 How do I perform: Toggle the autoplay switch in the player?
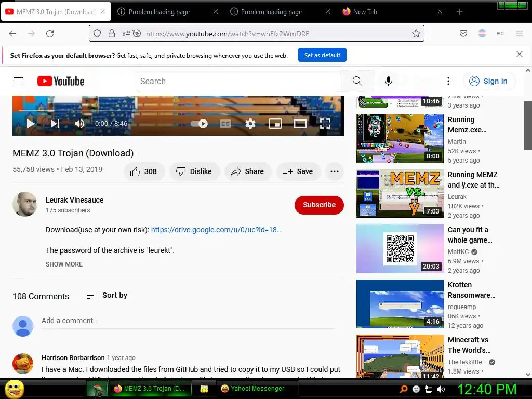tap(199, 124)
